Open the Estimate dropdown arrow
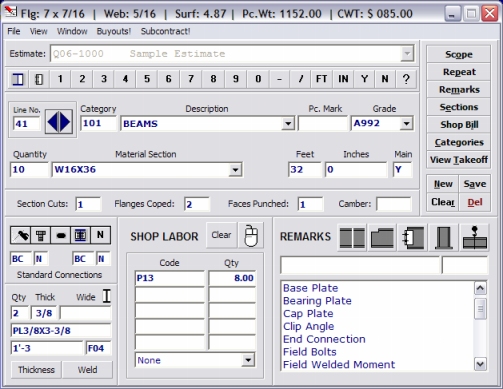 pos(407,54)
